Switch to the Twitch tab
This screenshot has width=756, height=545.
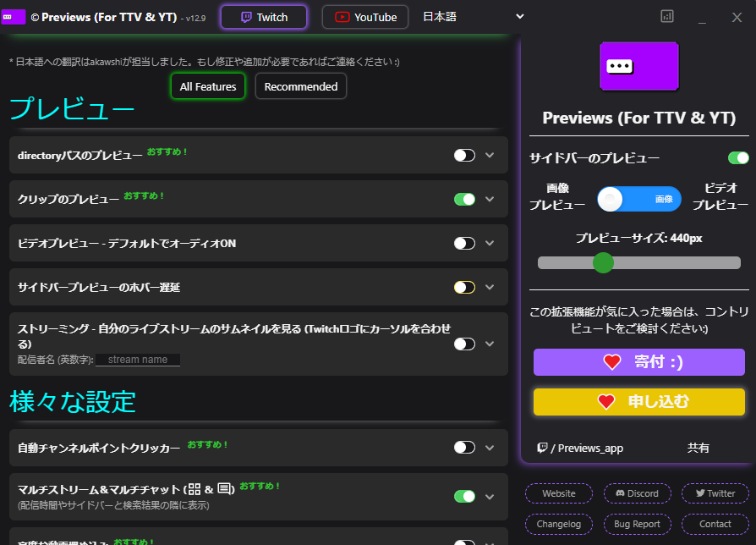[264, 18]
